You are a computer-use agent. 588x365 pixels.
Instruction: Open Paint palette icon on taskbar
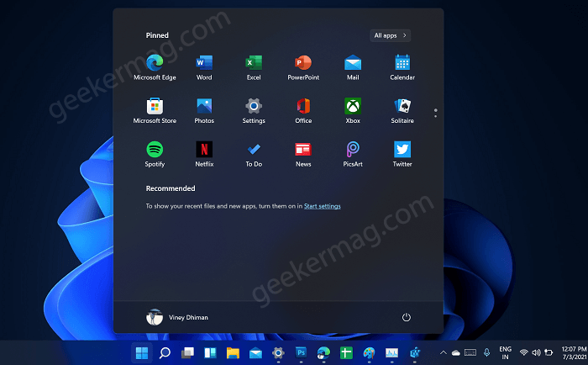pos(369,353)
